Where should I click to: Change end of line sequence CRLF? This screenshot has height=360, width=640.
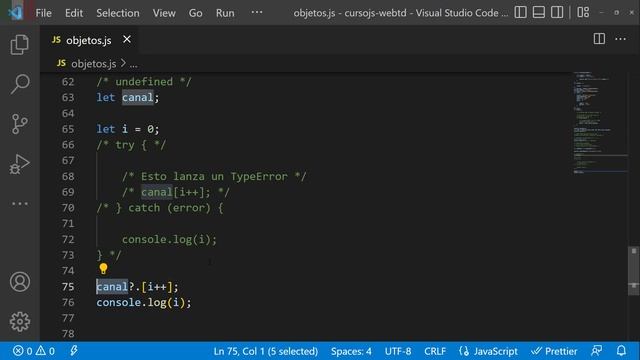click(435, 351)
